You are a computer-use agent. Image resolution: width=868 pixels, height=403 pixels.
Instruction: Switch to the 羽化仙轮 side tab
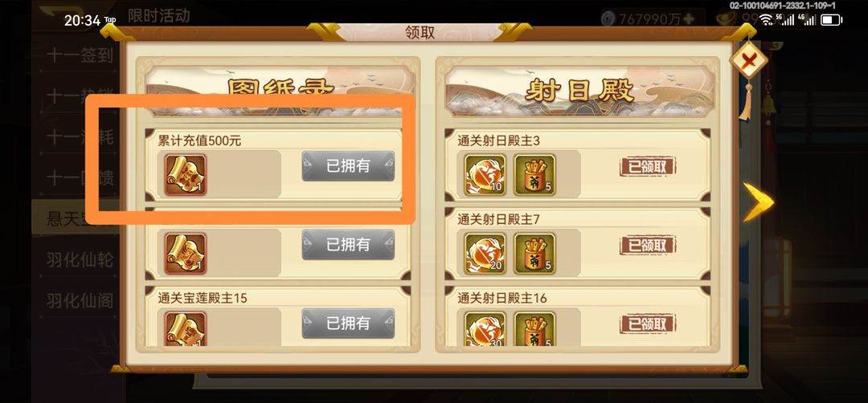click(80, 259)
